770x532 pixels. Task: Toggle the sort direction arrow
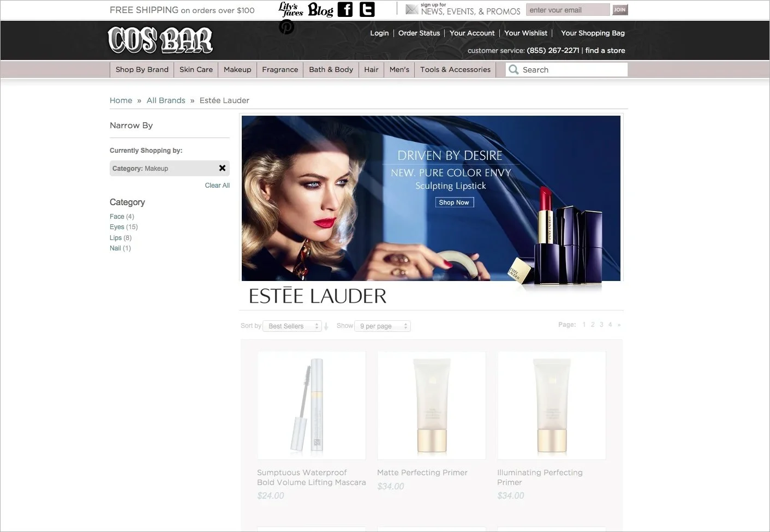[326, 326]
